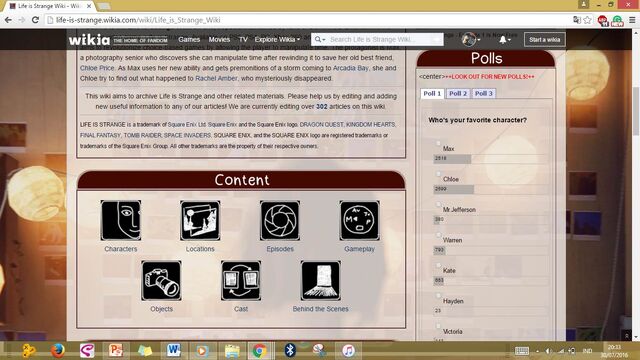Focus the Search Life is Strange Wiki field
Image resolution: width=640 pixels, height=360 pixels.
click(x=377, y=40)
